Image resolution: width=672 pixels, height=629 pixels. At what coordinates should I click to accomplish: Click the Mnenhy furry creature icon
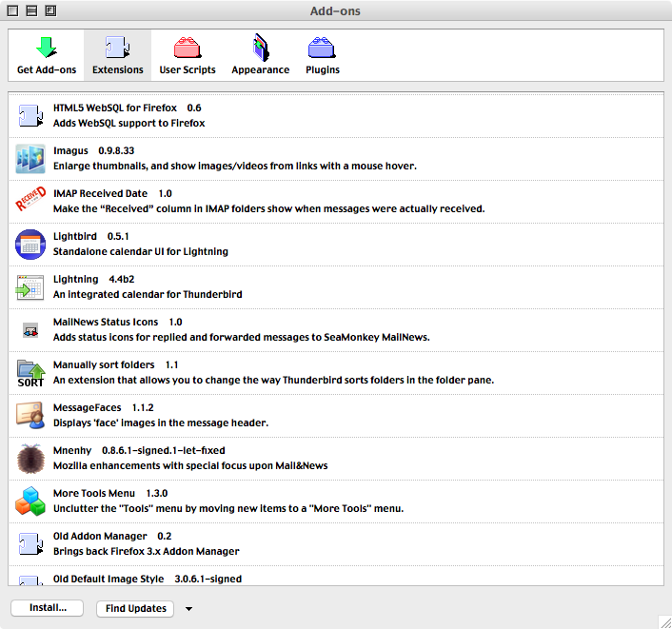point(30,459)
